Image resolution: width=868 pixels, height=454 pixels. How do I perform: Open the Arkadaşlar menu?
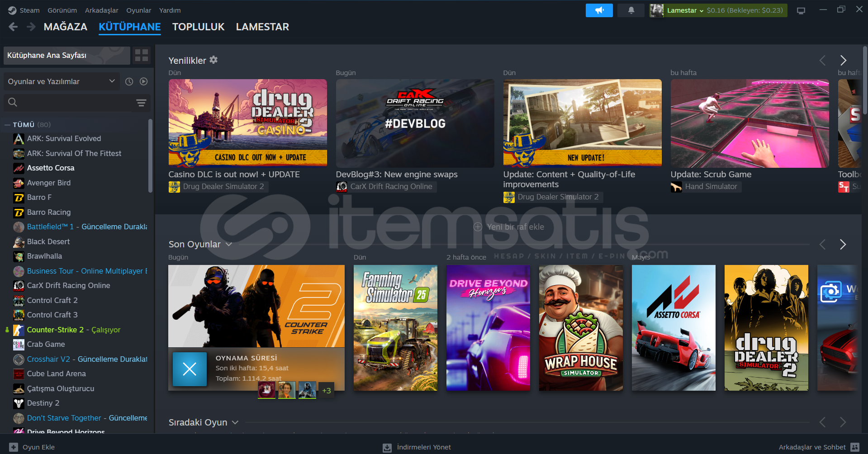coord(101,10)
